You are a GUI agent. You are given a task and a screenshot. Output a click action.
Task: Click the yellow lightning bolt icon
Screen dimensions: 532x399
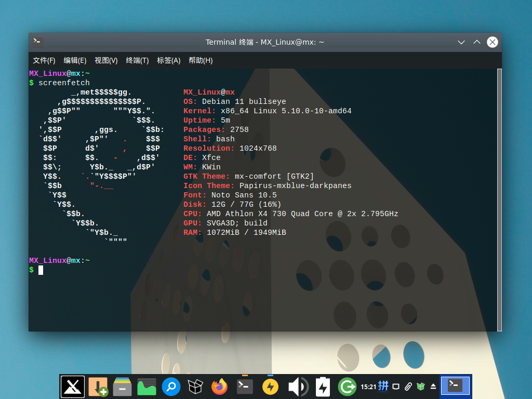270,387
